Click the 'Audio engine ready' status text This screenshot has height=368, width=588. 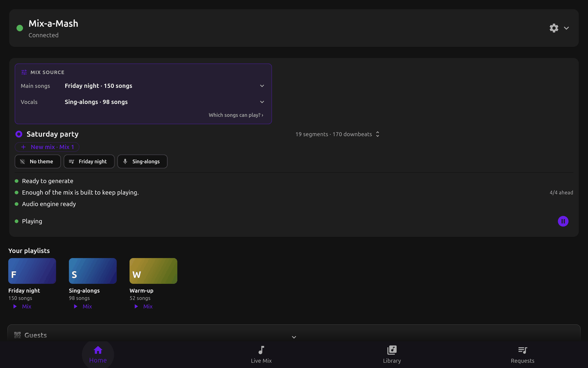[49, 204]
